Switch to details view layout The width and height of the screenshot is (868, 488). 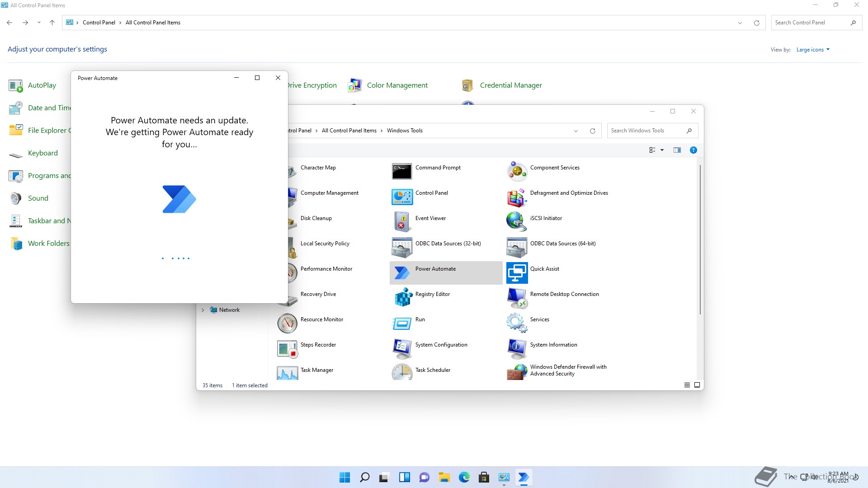tap(687, 385)
